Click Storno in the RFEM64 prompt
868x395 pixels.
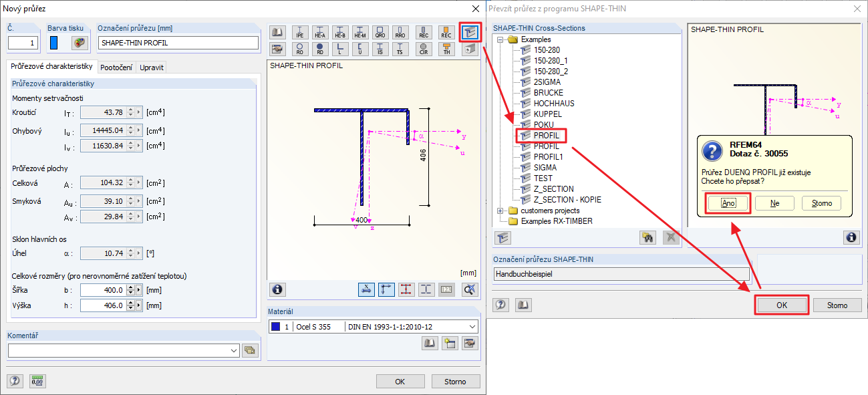tap(821, 204)
